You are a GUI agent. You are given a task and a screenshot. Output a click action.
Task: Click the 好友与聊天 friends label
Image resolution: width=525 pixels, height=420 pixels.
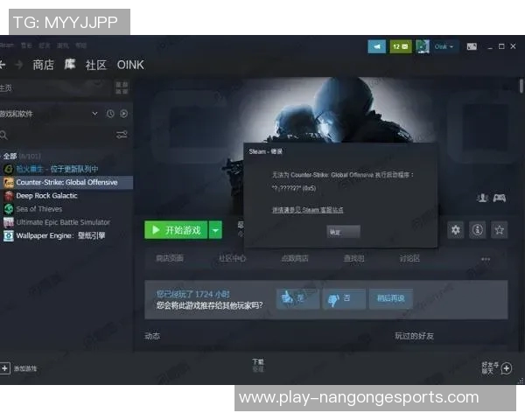coord(490,368)
